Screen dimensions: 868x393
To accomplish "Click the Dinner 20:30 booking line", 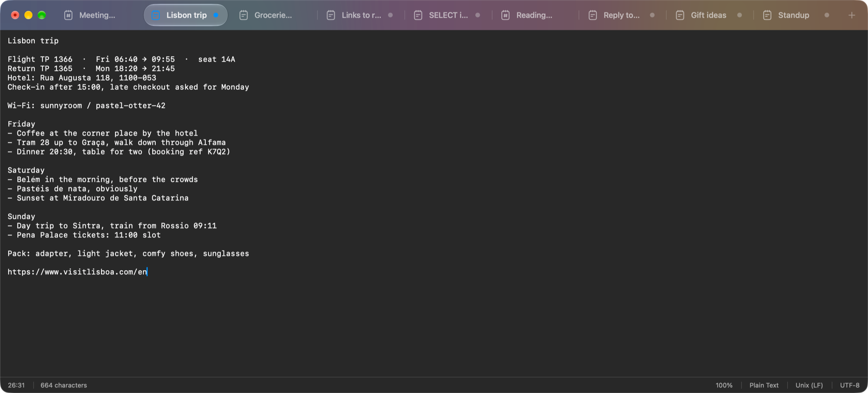I will [119, 152].
